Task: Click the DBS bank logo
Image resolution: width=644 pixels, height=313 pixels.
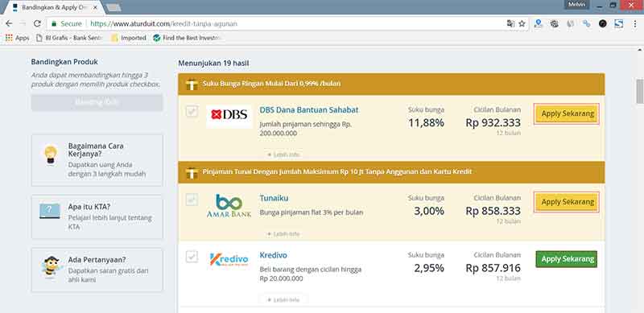Action: tap(229, 114)
